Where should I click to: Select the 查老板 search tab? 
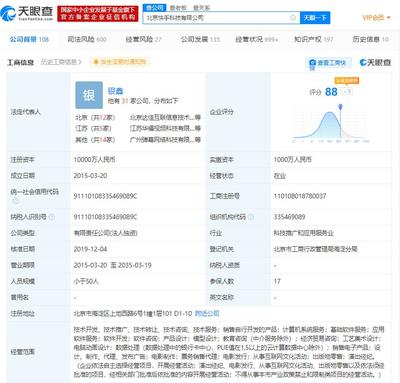[178, 7]
